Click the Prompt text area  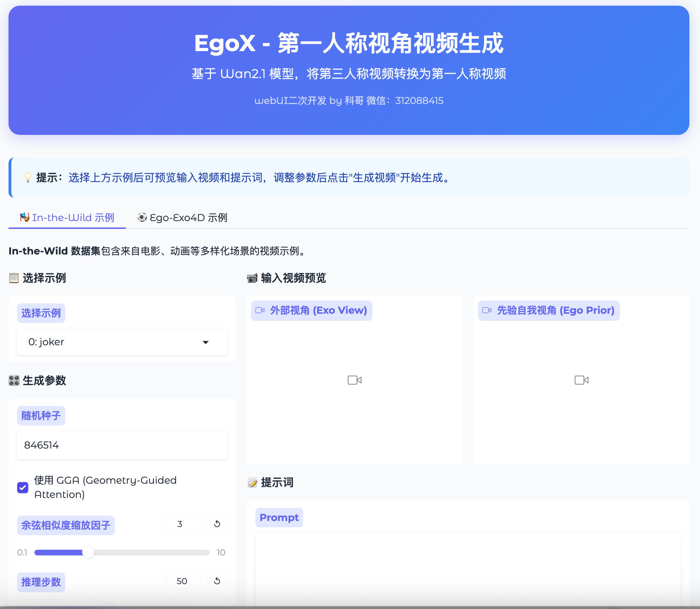467,568
